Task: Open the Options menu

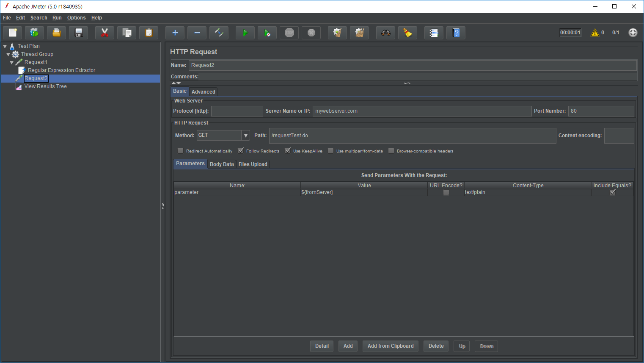Action: pos(76,18)
